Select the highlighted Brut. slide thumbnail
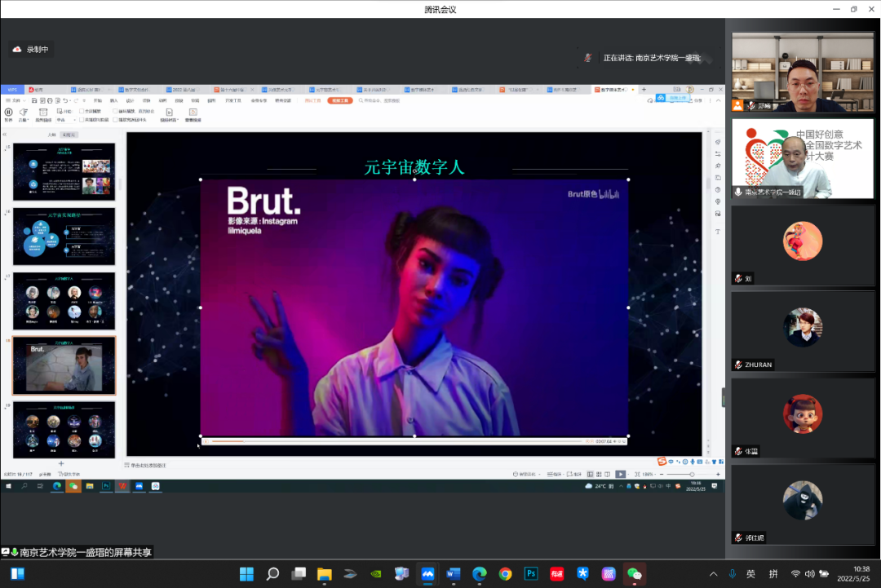Screen dimensions: 881x588 click(64, 365)
